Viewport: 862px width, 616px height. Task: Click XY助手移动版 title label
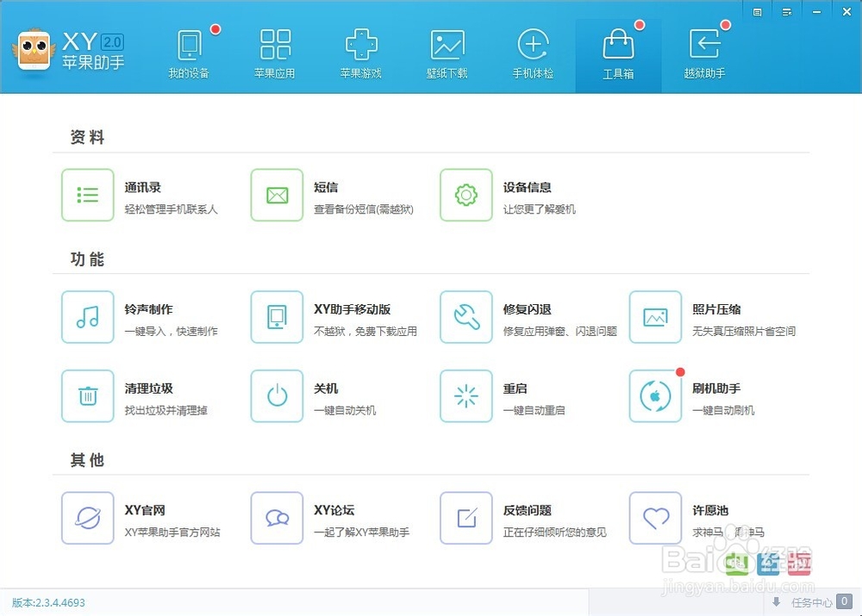click(353, 309)
